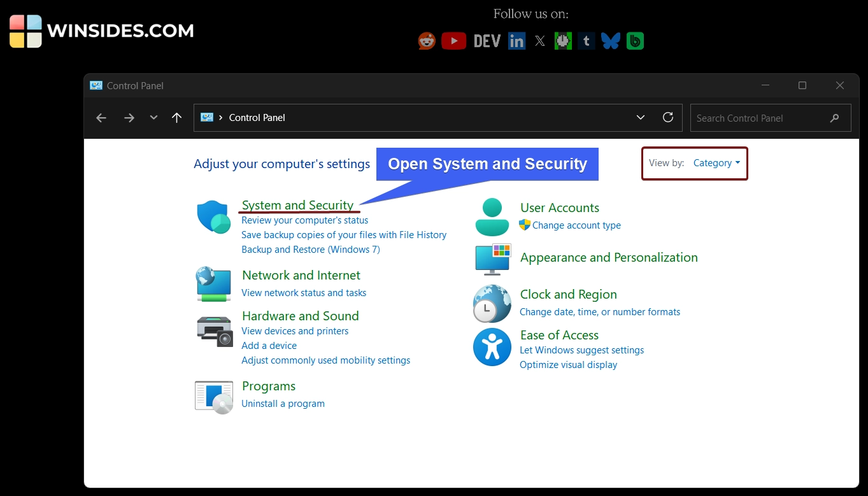Open the YouTube channel icon

(x=453, y=40)
